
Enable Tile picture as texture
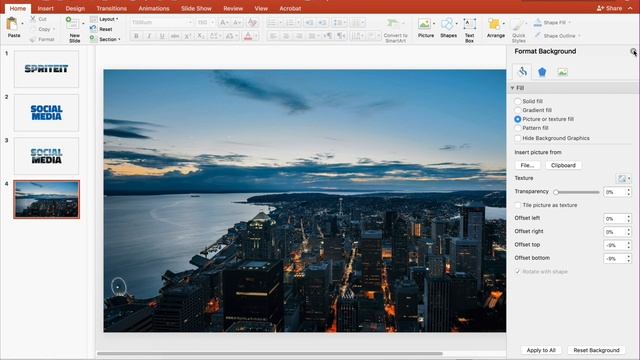pyautogui.click(x=518, y=205)
